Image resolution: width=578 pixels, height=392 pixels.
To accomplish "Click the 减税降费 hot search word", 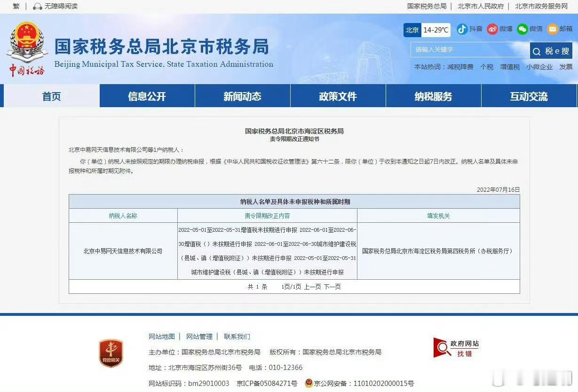I will (460, 67).
